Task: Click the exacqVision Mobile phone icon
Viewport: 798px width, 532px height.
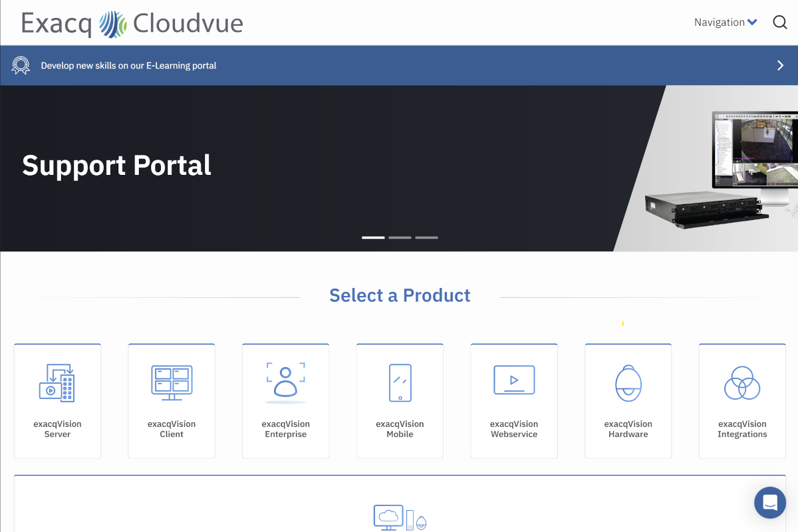Action: pyautogui.click(x=400, y=382)
